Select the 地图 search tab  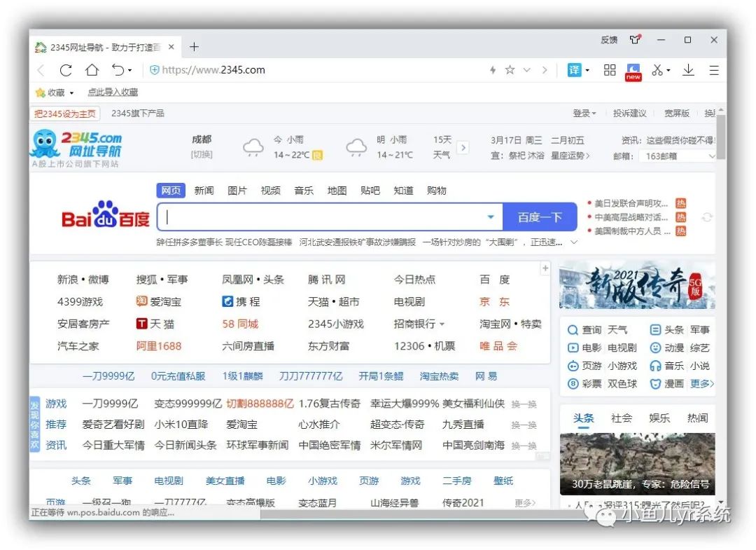point(337,191)
